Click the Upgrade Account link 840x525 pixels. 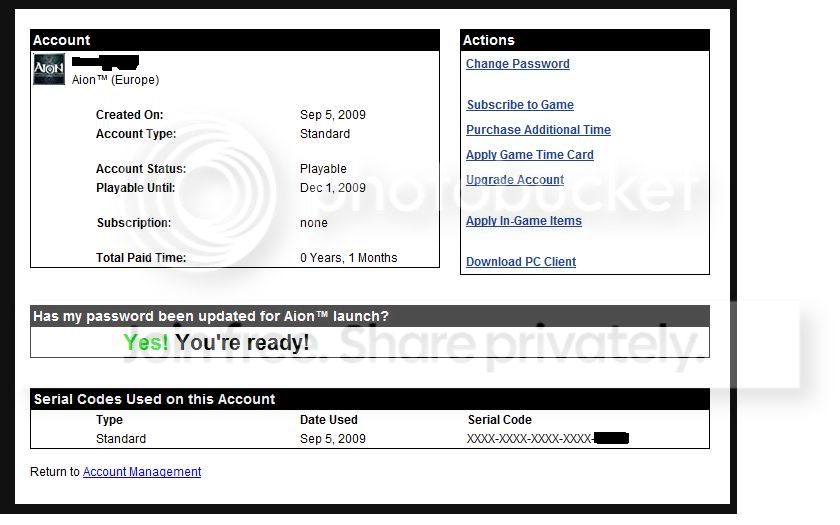click(x=514, y=180)
